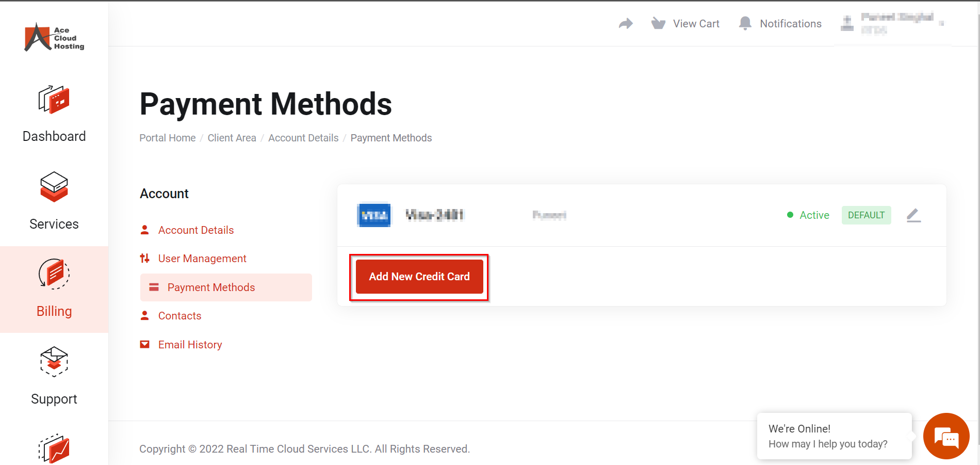Open the live chat bubble icon

(946, 437)
